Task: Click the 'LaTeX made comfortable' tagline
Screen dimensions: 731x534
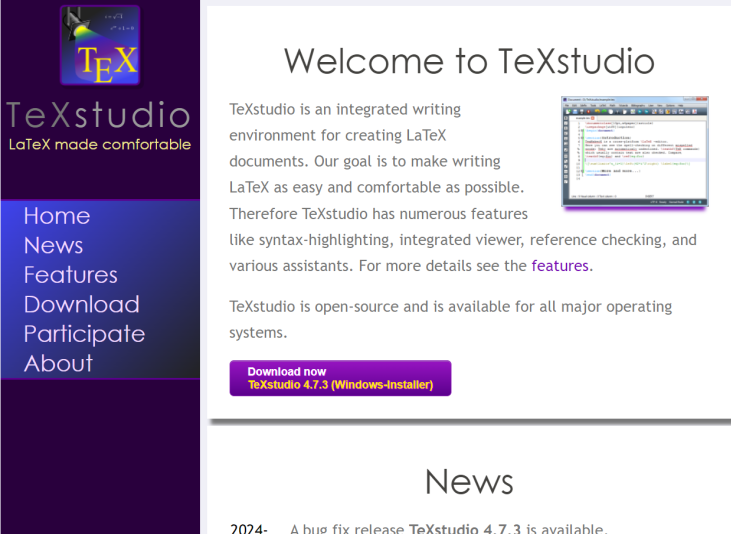Action: pyautogui.click(x=100, y=145)
